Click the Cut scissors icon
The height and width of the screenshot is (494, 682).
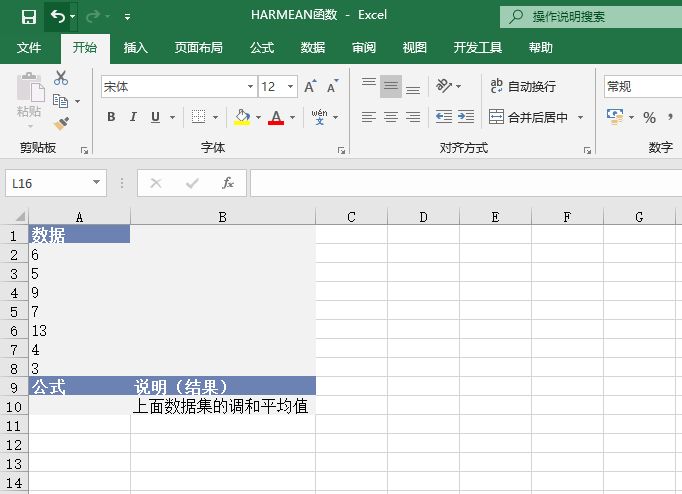62,78
